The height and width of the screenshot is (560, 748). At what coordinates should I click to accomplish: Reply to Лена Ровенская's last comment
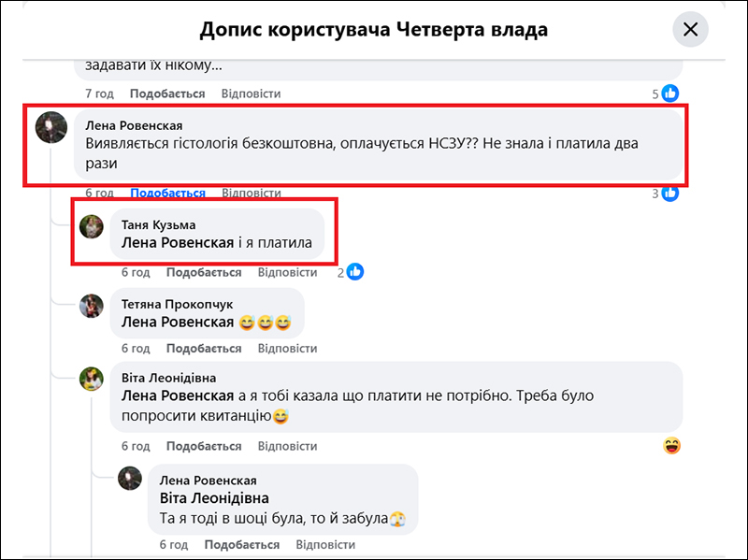pyautogui.click(x=326, y=545)
